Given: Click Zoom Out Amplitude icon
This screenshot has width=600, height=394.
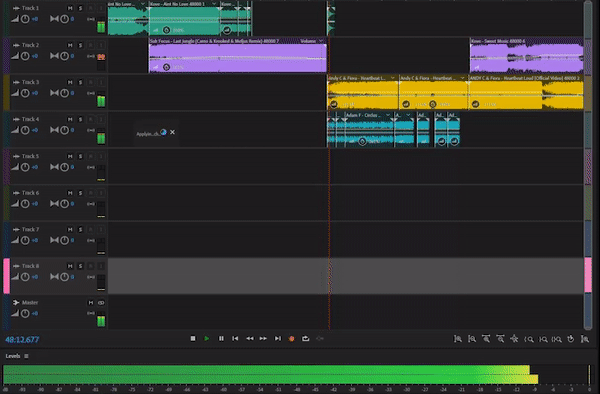Looking at the screenshot, I should 472,339.
